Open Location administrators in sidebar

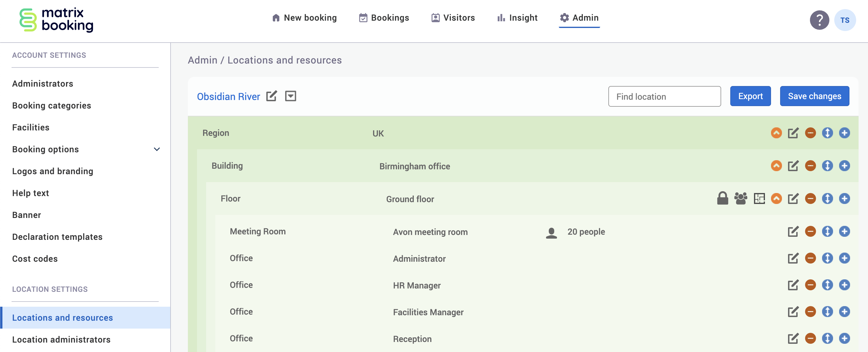(61, 339)
